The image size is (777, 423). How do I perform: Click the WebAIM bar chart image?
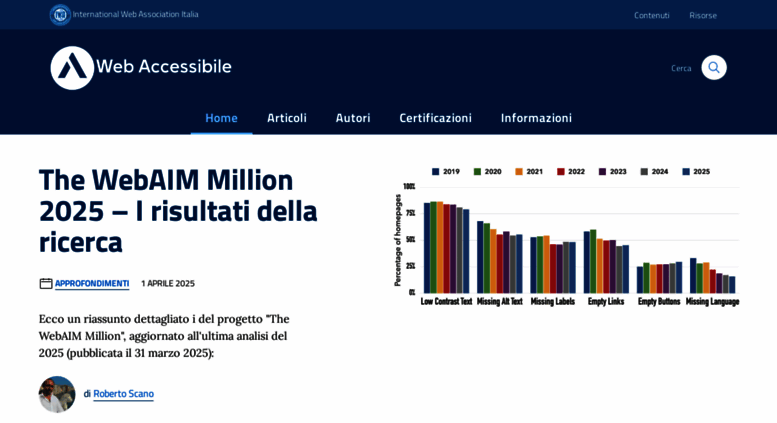566,236
